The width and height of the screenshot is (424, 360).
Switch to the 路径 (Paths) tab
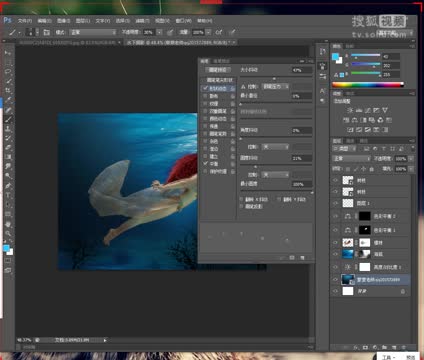pyautogui.click(x=363, y=141)
